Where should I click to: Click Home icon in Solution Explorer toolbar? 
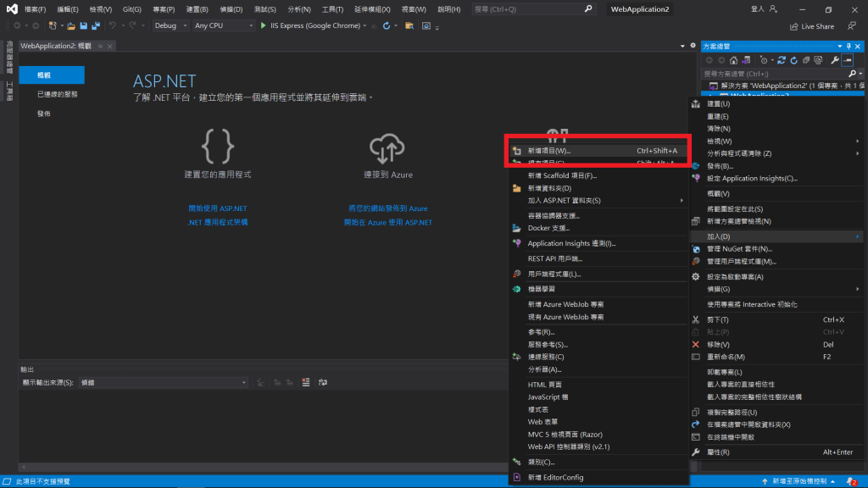click(x=733, y=60)
